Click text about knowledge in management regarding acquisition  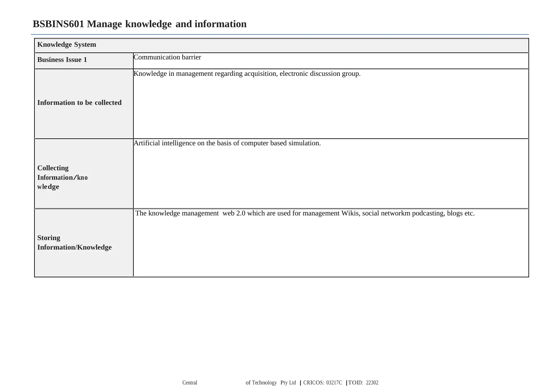click(x=247, y=74)
